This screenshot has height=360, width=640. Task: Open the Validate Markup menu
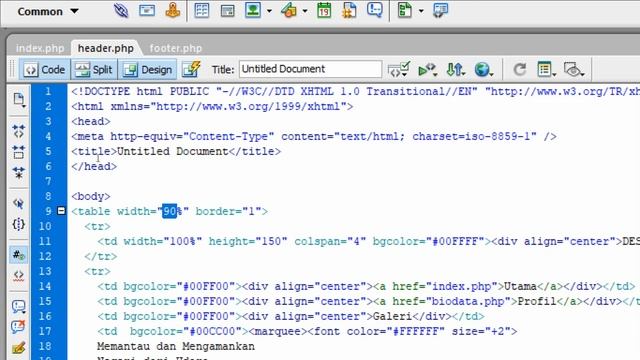click(398, 69)
